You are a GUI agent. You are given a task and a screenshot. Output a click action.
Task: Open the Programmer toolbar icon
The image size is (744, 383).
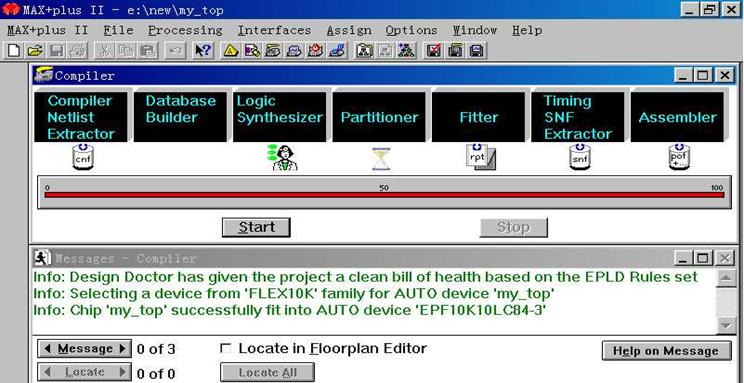tap(337, 50)
